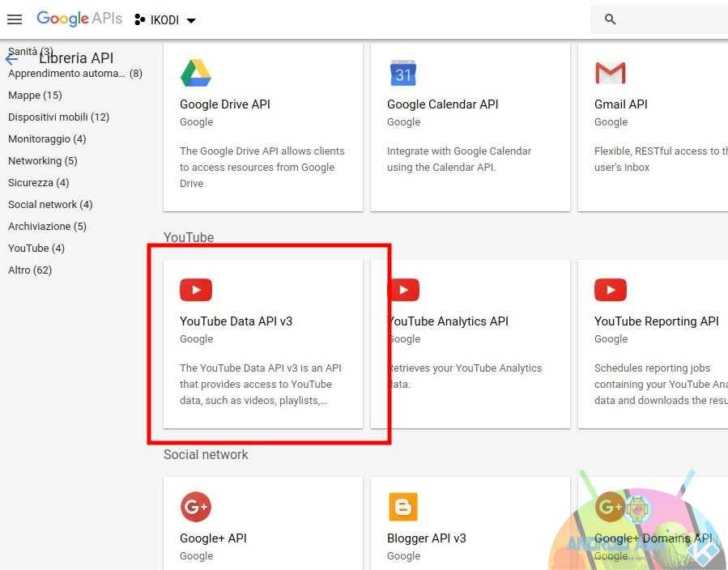Viewport: 728px width, 570px height.
Task: Select Apprendimento automa... (8) category
Action: coord(75,74)
